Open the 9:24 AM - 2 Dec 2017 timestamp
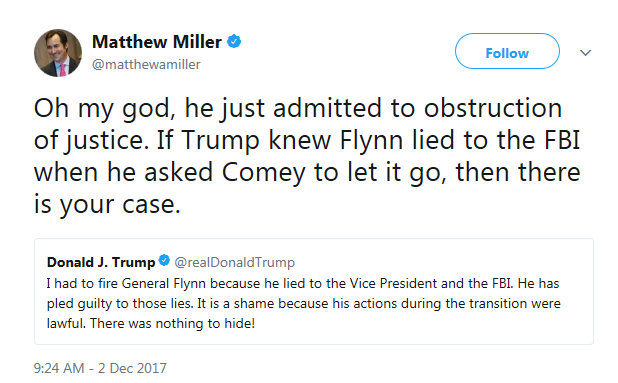The image size is (618, 383). pos(100,368)
